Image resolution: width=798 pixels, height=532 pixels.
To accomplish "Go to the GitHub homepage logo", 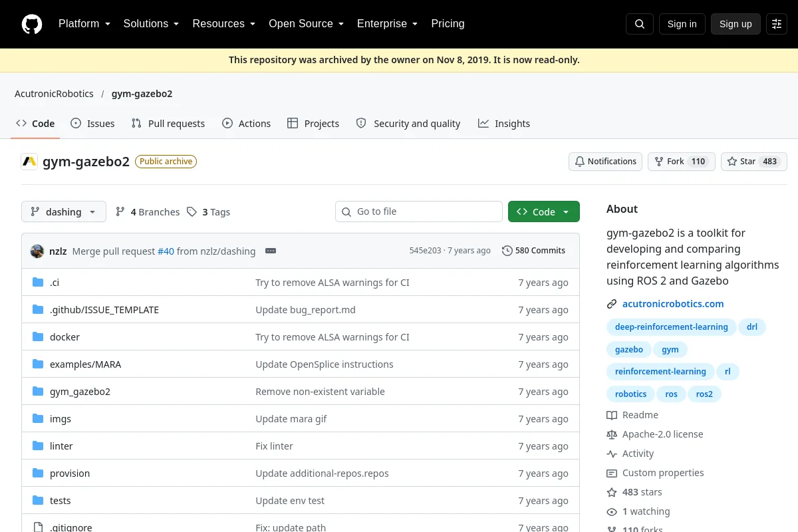I will tap(32, 24).
